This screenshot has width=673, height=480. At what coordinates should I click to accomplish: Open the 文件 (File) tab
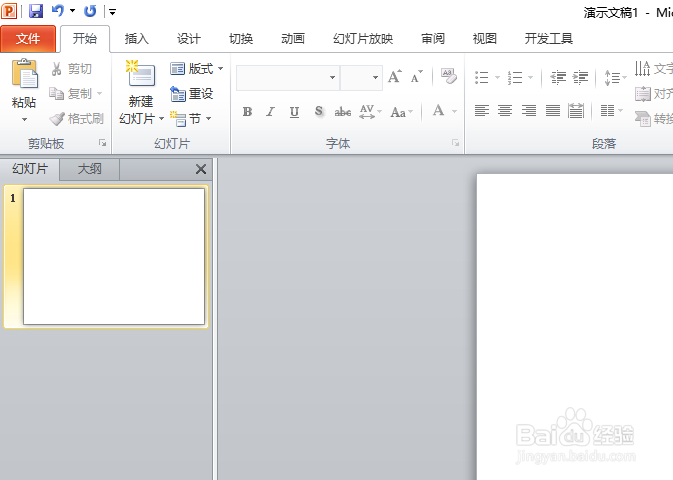[28, 39]
